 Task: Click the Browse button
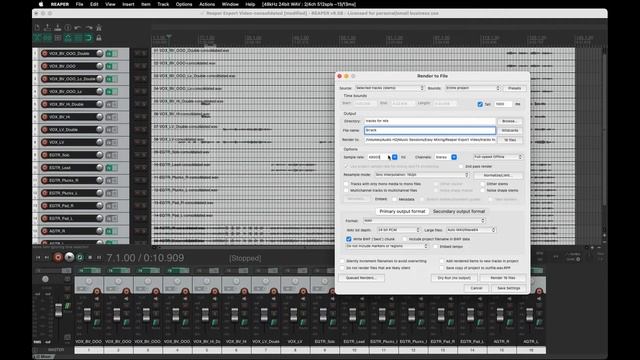[x=509, y=121]
